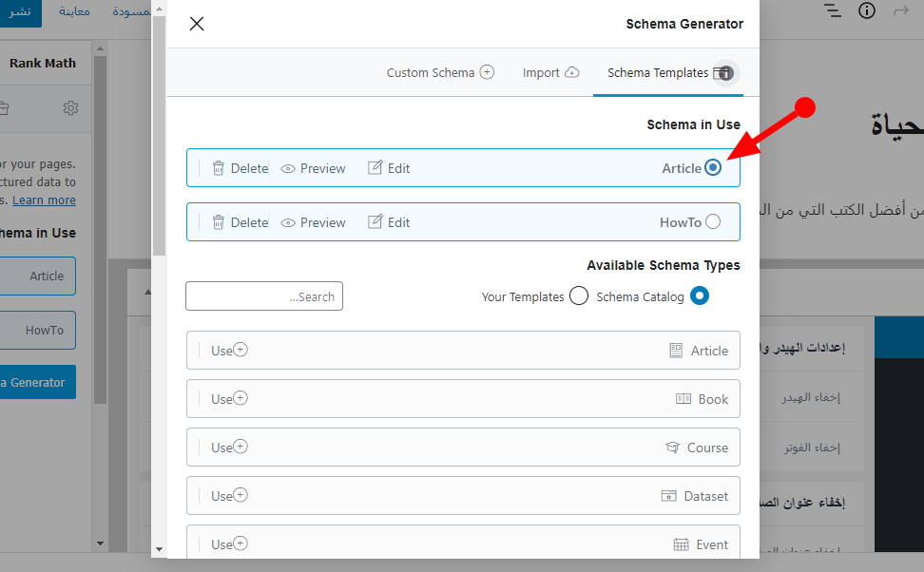
Task: Preview the HowTo schema
Action: [x=313, y=222]
